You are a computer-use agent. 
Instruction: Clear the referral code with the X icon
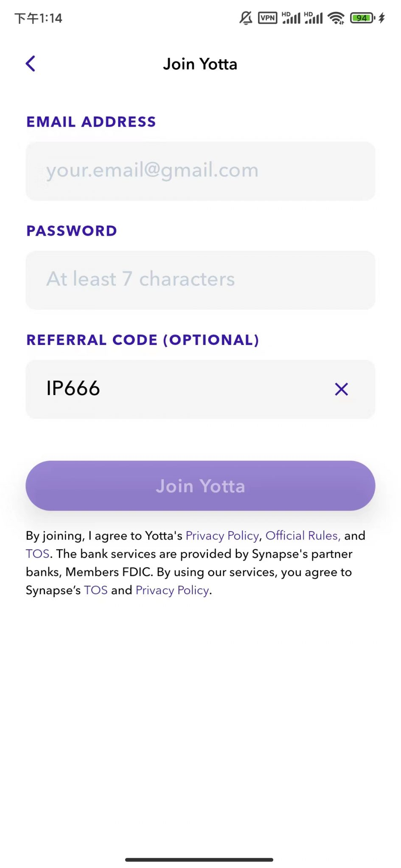tap(341, 389)
